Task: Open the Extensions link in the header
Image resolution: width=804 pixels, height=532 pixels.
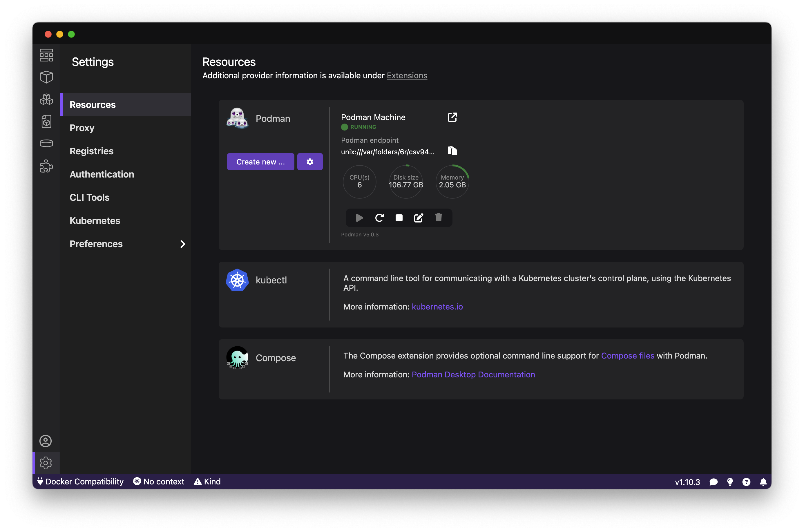Action: click(407, 75)
